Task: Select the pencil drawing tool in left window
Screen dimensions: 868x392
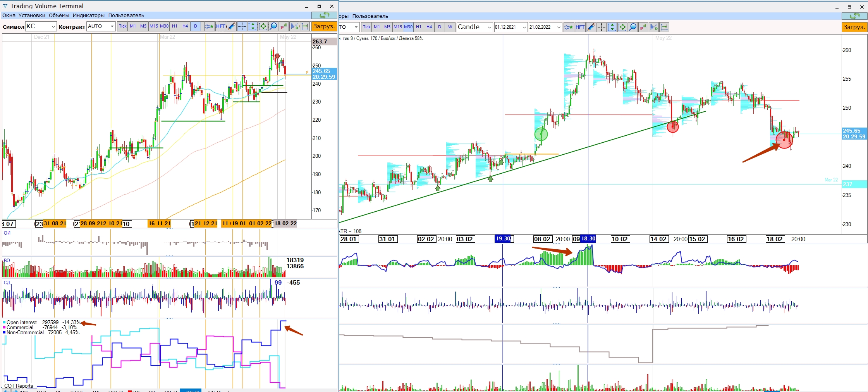Action: [x=231, y=26]
